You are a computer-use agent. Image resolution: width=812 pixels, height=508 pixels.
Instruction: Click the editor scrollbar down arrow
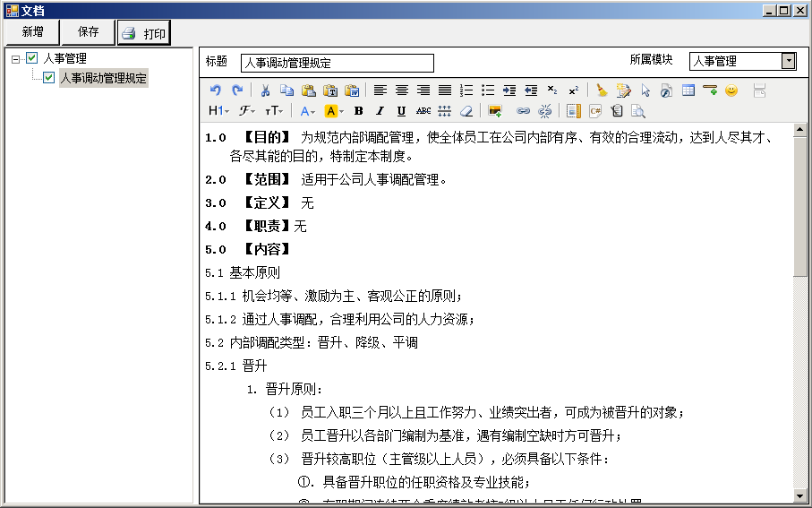point(799,496)
